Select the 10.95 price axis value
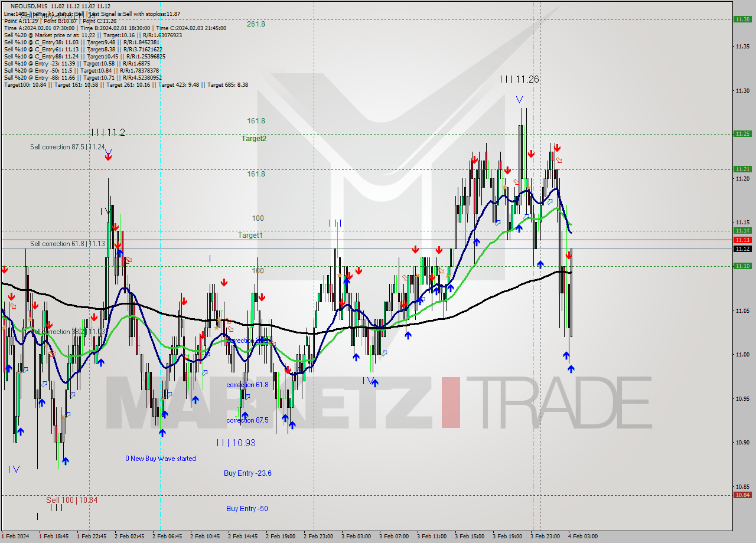 tap(742, 399)
